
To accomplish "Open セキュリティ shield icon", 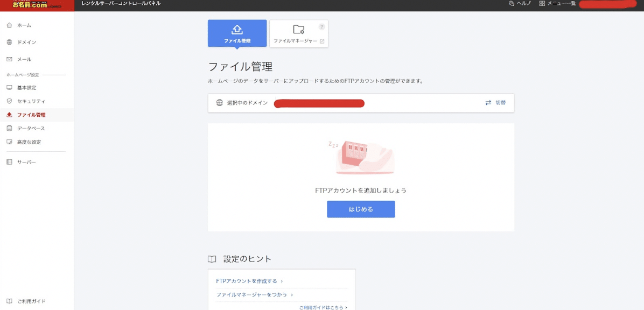I will point(9,101).
